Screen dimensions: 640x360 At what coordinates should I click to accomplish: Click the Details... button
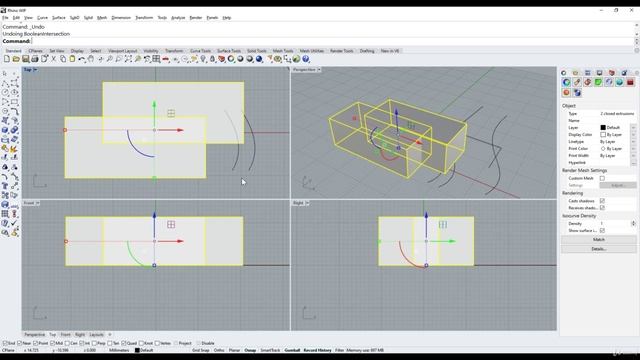pos(598,249)
